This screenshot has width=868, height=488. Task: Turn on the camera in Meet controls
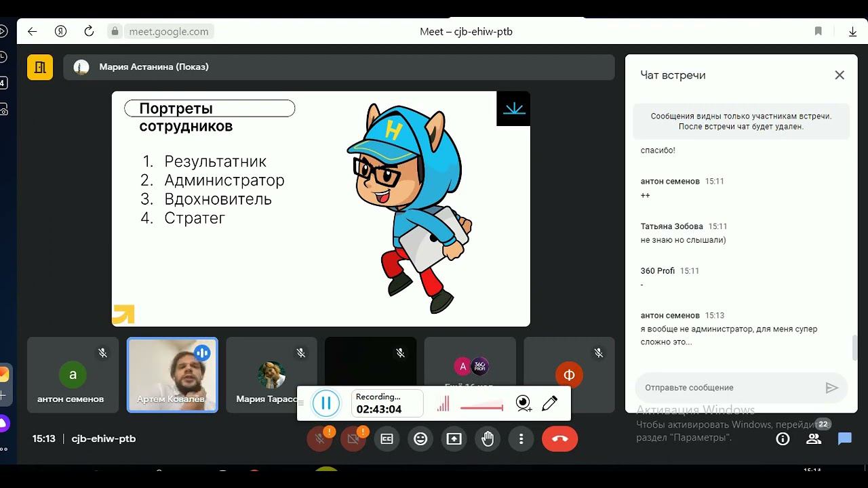point(353,439)
